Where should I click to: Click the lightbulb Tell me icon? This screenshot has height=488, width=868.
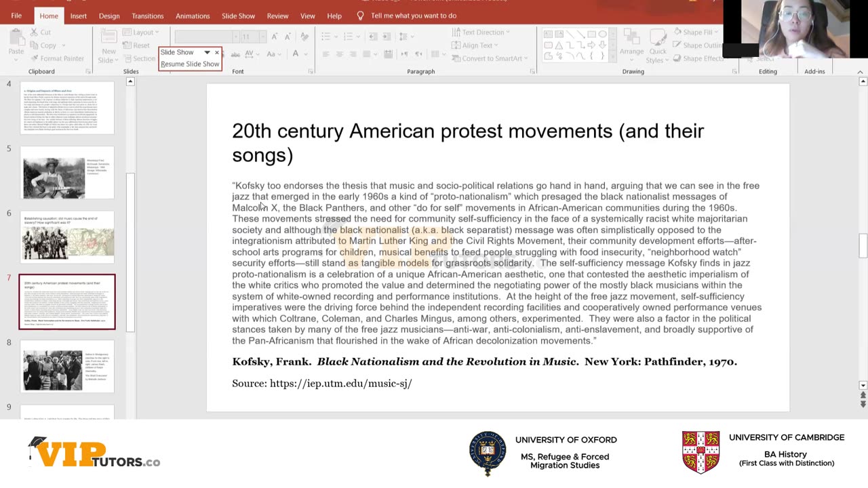click(x=360, y=16)
